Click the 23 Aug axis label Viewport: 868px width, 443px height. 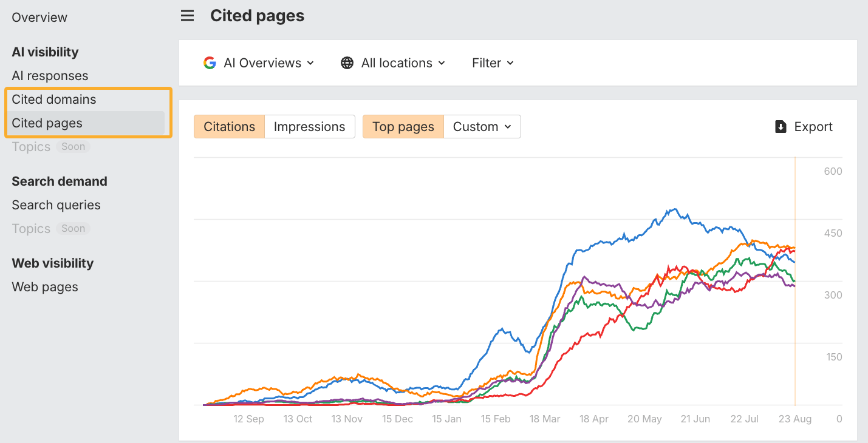(x=795, y=419)
